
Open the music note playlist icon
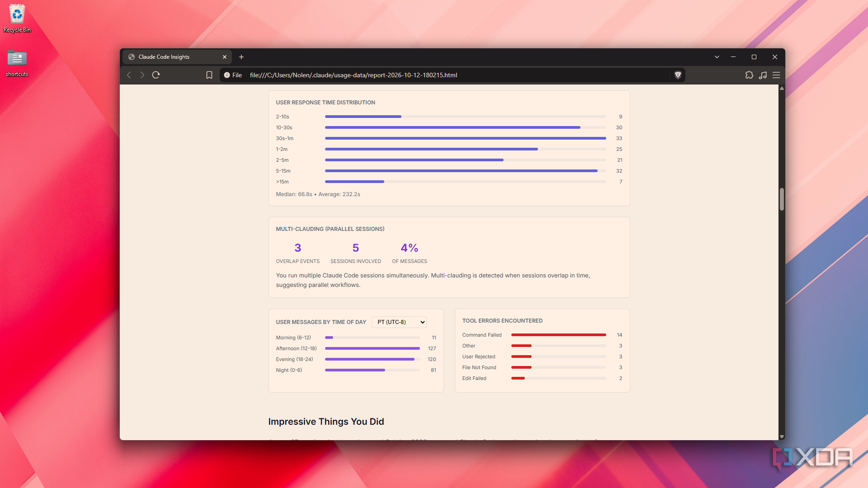[763, 75]
